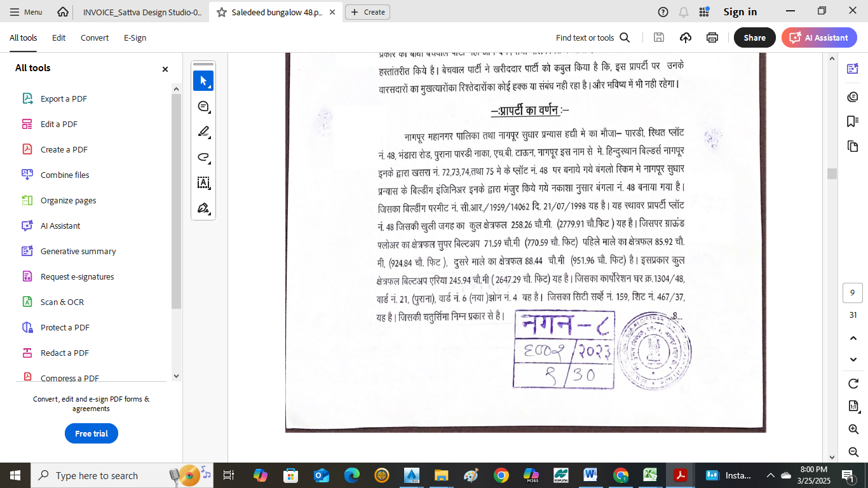Switch to INVOICE_Sattva Design Studio tab
Viewport: 868px width, 488px height.
coord(142,12)
